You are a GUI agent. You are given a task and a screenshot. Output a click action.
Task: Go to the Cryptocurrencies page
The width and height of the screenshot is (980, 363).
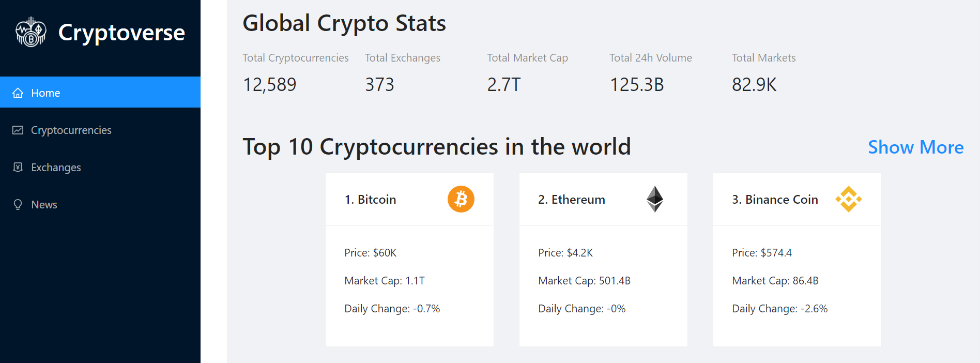click(71, 130)
